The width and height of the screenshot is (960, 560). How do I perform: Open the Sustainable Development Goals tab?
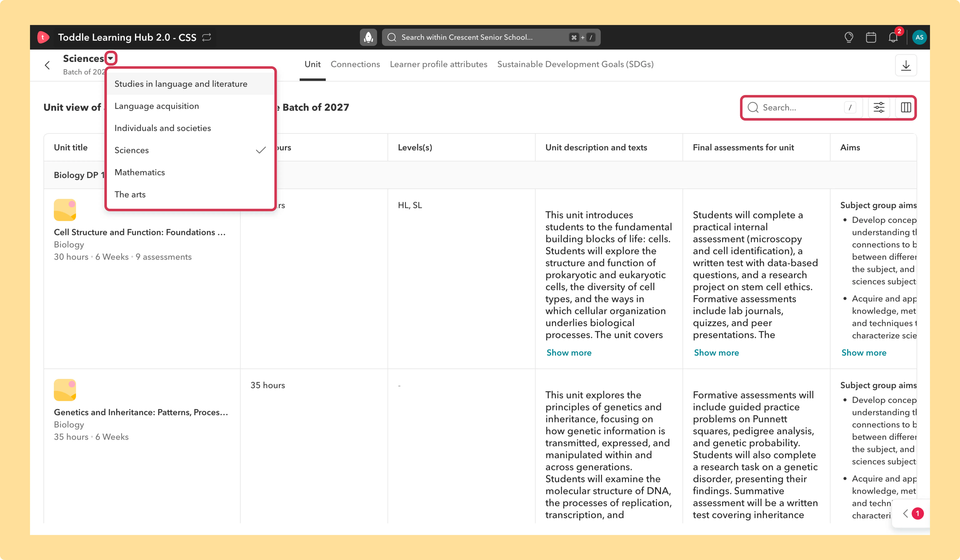575,64
